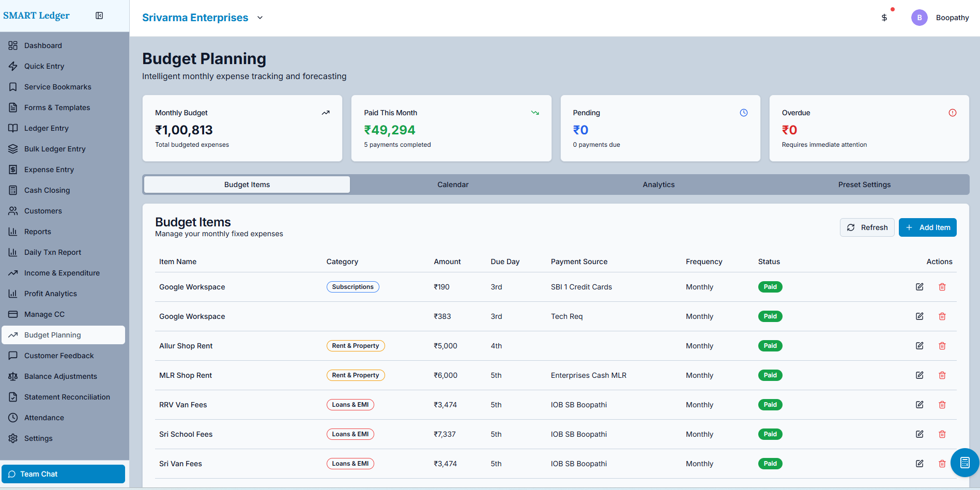The width and height of the screenshot is (980, 490).
Task: Open the Preset Settings tab
Action: click(864, 185)
